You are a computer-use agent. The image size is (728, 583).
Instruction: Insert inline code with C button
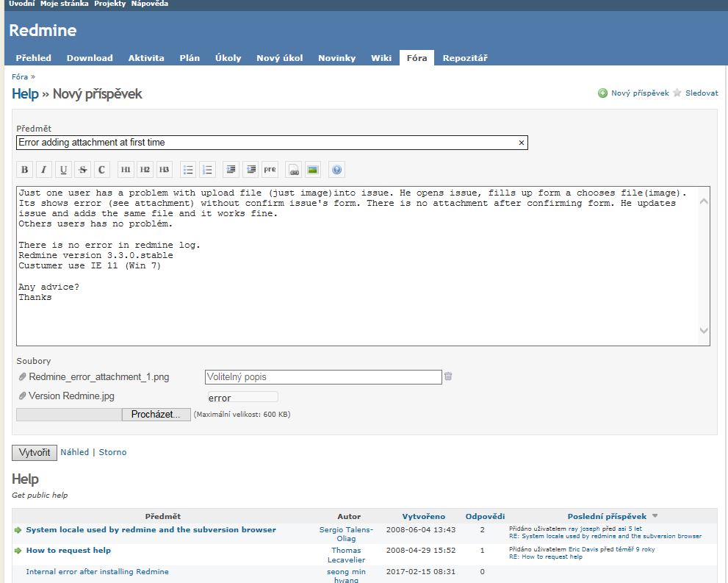click(x=101, y=170)
